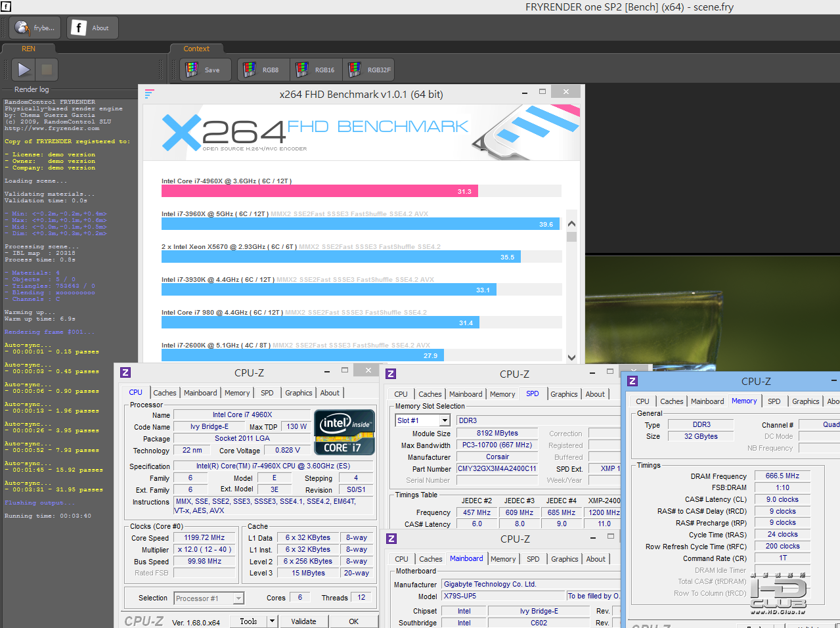Open SPD tab in Mainboard CPU-Z window
Image resolution: width=840 pixels, height=628 pixels.
coord(533,559)
